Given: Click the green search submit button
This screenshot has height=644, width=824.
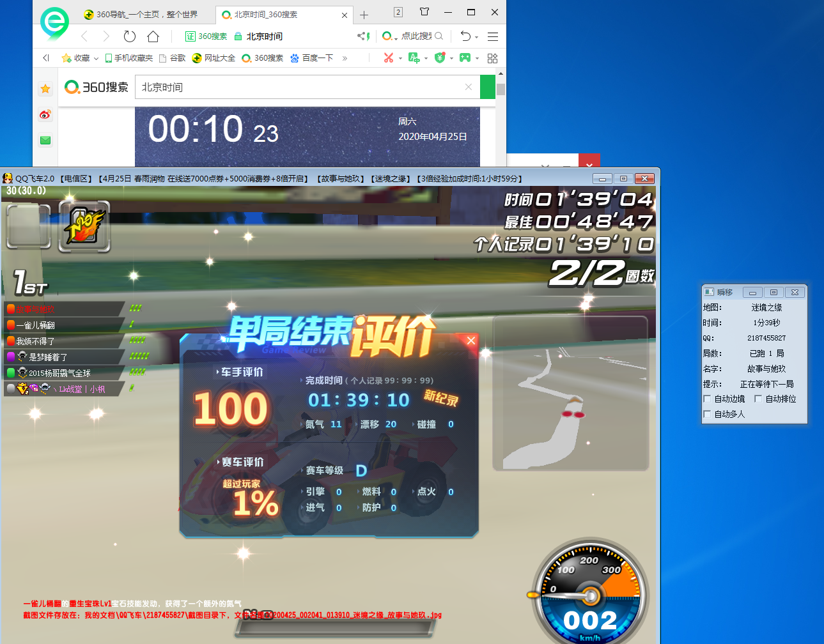Looking at the screenshot, I should [487, 87].
